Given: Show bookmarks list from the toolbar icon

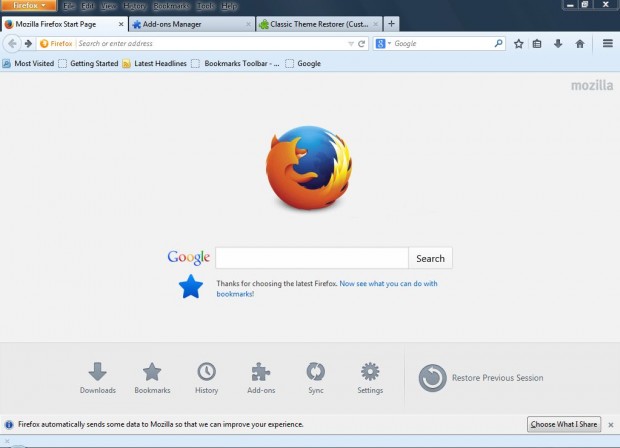Looking at the screenshot, I should pos(537,43).
